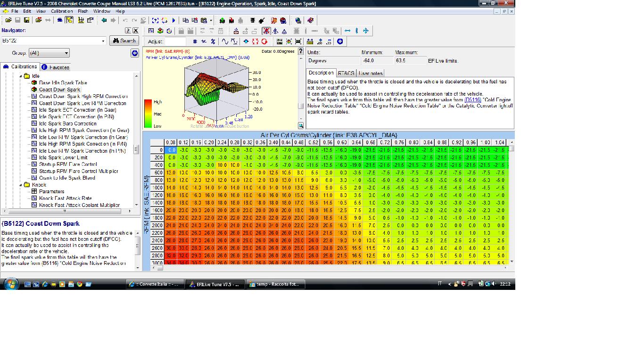The width and height of the screenshot is (644, 362).
Task: Open the Edit menu
Action: click(27, 11)
